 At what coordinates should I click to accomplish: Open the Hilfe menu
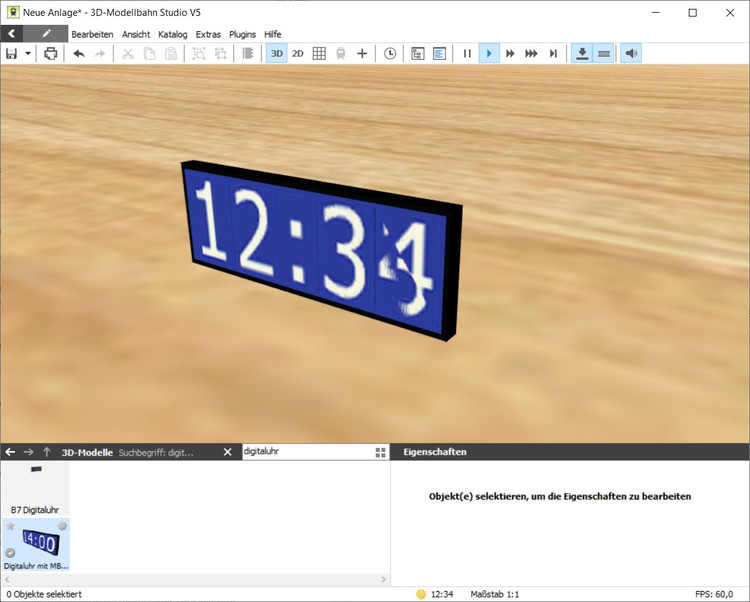click(273, 34)
